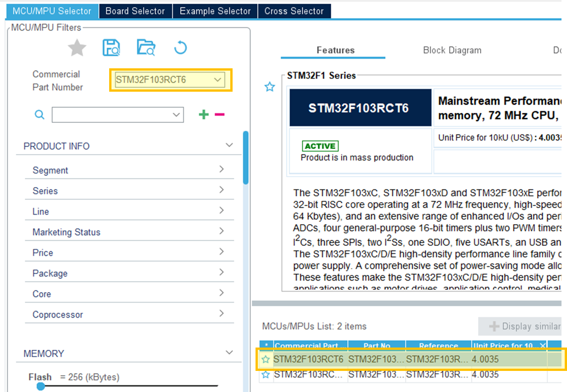Click the favorites star icon in filters
567x392 pixels.
(x=77, y=48)
